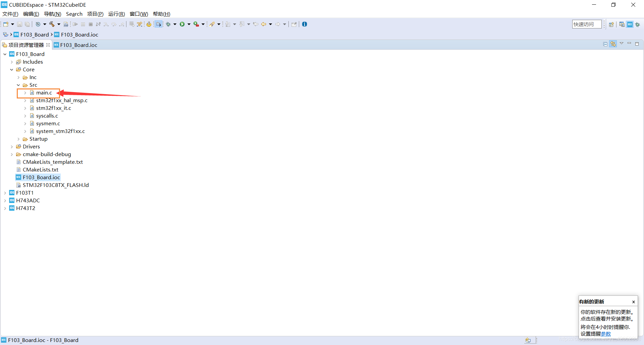The image size is (644, 345).
Task: Open the 运行(R) menu
Action: click(116, 14)
